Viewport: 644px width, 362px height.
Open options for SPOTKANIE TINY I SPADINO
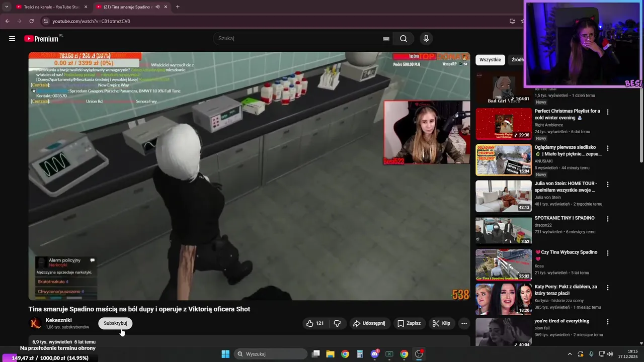pos(607,219)
